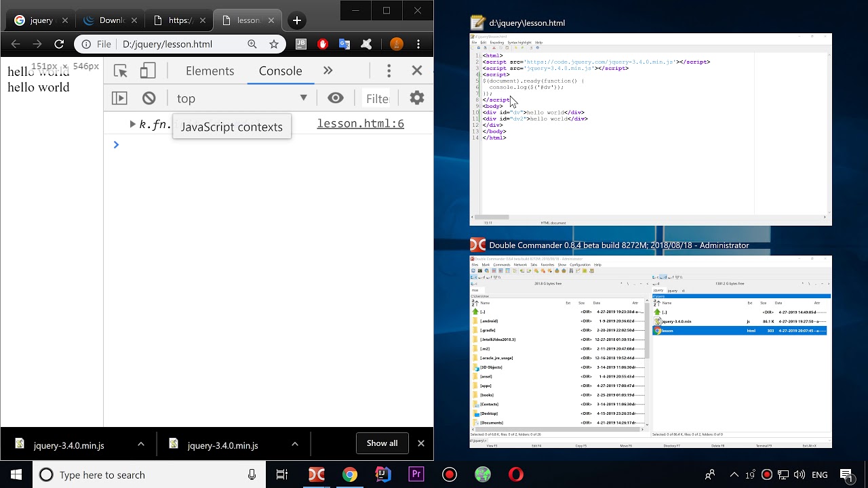
Task: Open Adobe Premiere Pro from the taskbar
Action: tap(416, 474)
